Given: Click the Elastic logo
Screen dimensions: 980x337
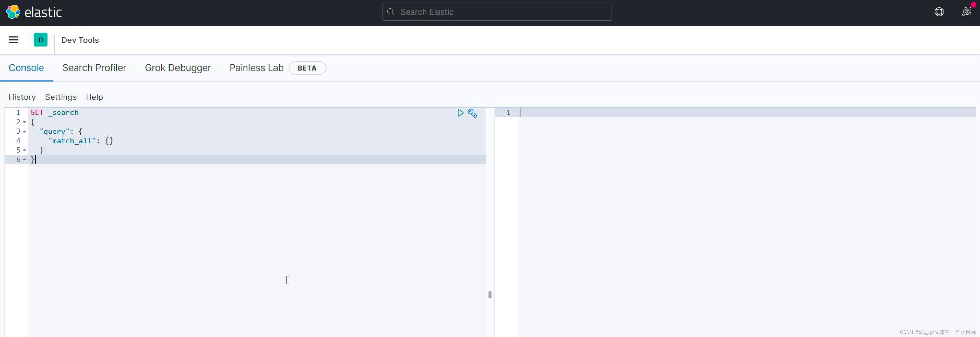Looking at the screenshot, I should pos(34,12).
